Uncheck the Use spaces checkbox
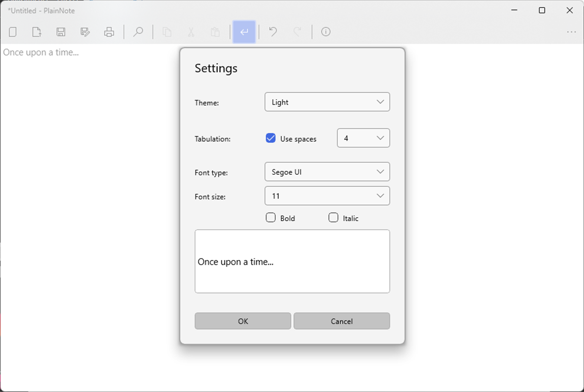Screen dimensions: 584x392 270,138
